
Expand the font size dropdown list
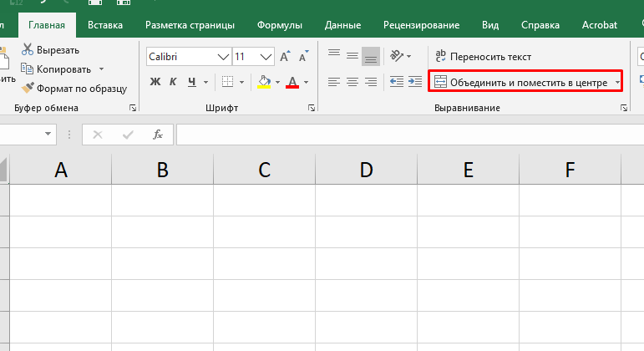(266, 57)
